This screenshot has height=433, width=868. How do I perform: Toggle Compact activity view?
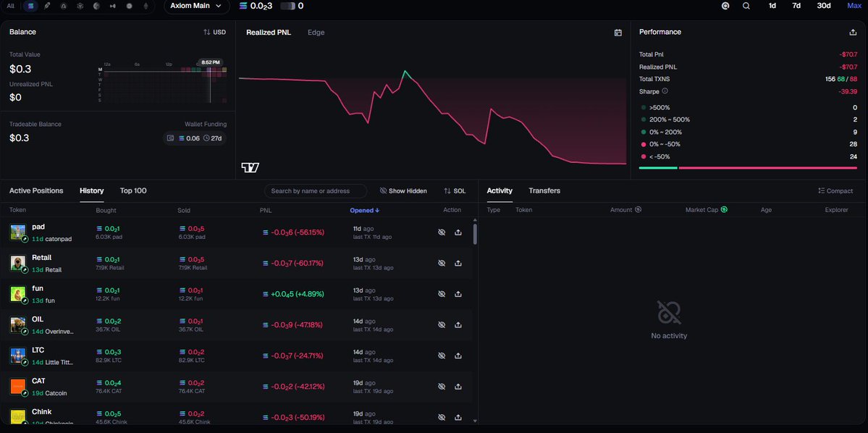[835, 191]
